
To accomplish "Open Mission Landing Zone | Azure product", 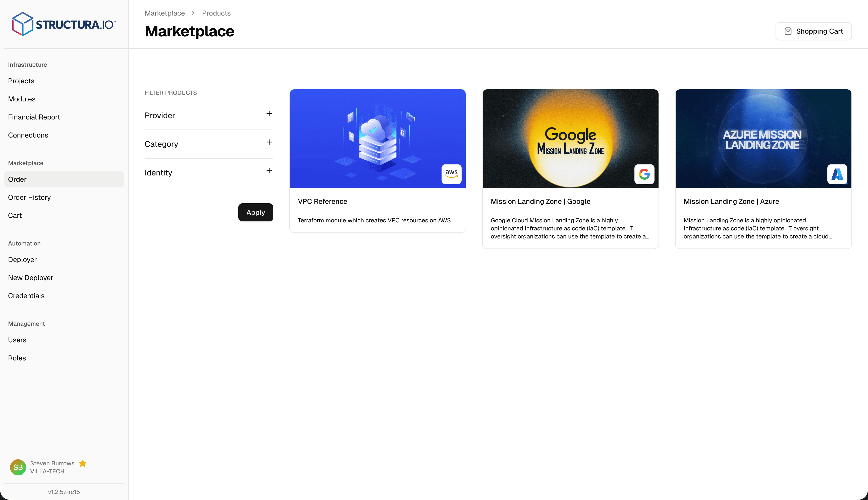I will pyautogui.click(x=731, y=202).
